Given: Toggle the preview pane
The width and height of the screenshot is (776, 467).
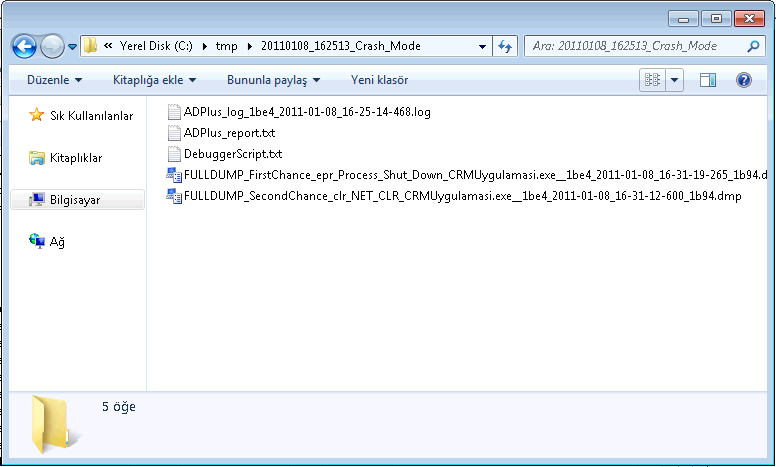Looking at the screenshot, I should [708, 80].
